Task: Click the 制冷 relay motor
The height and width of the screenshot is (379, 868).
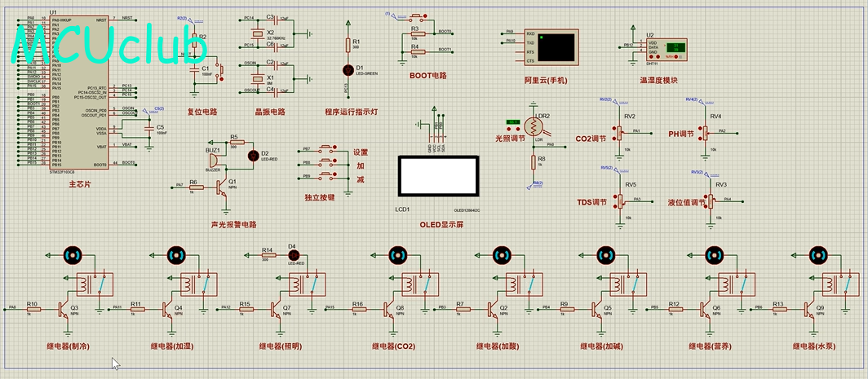Action: click(x=72, y=255)
